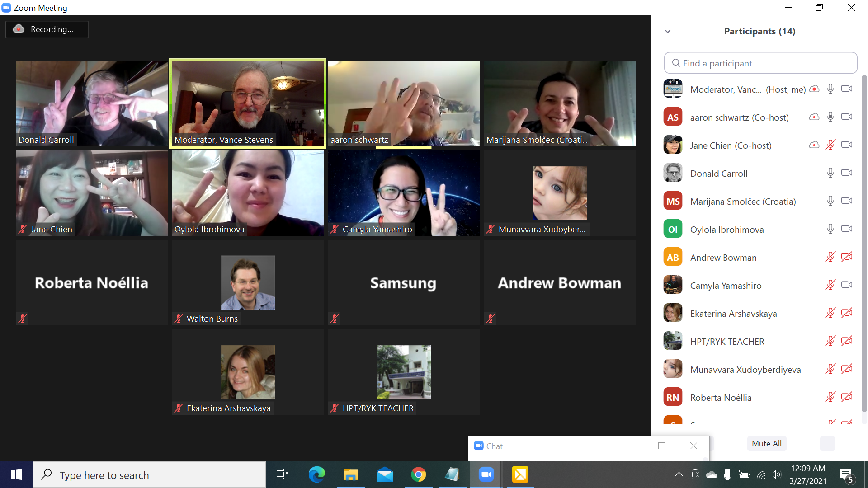Click the Find a participant search field

click(x=760, y=63)
